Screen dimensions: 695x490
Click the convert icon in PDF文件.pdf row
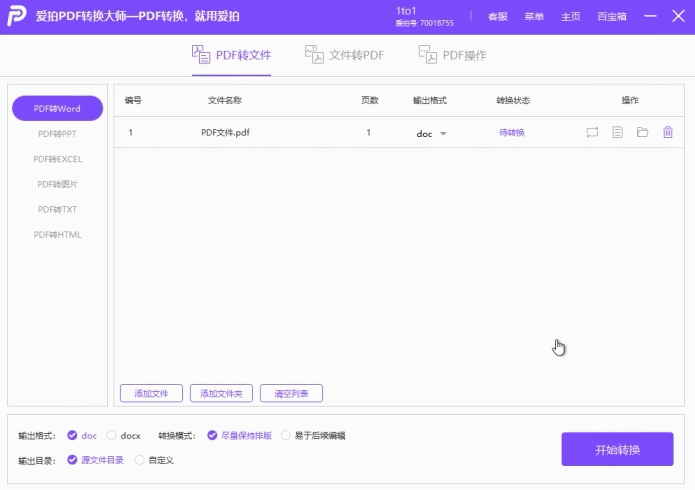592,132
